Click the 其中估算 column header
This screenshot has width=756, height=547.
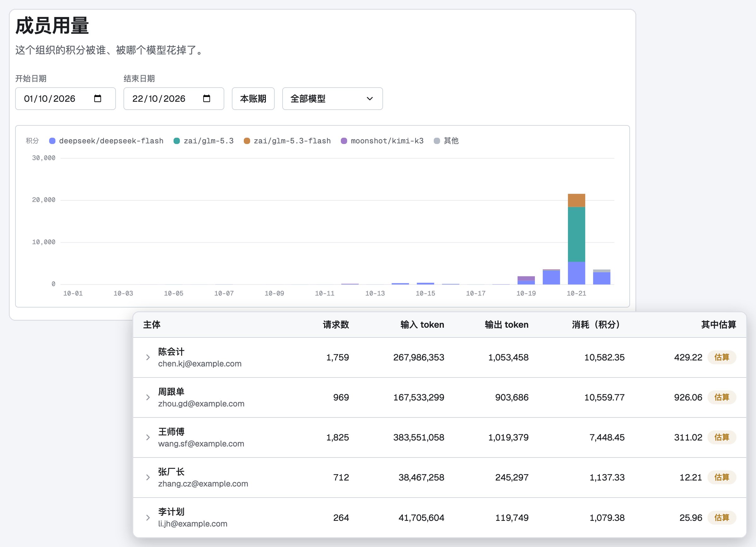point(719,325)
